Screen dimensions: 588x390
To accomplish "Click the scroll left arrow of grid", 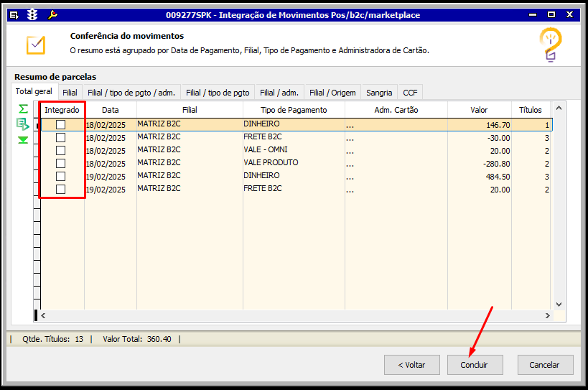I will pos(43,316).
